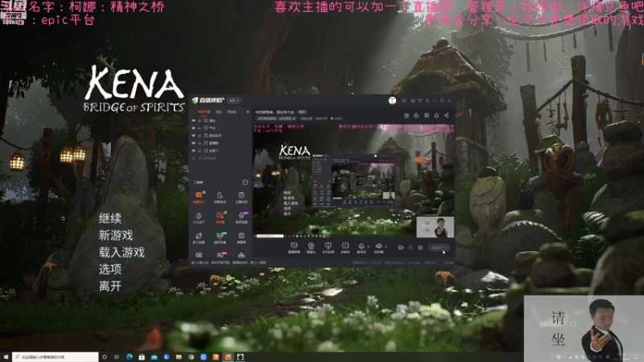Viewport: 644px width, 362px height.
Task: Click the notification bell icon above the preview
Action: point(436,115)
